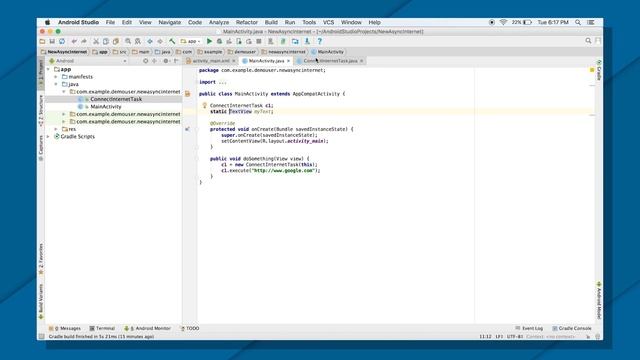Run the app with green play button
This screenshot has height=360, width=640.
[x=209, y=41]
